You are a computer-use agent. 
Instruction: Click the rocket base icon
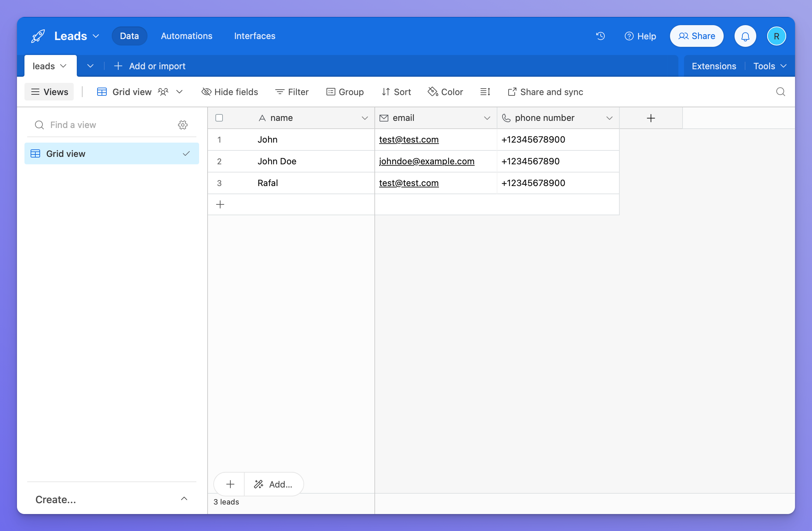tap(38, 36)
